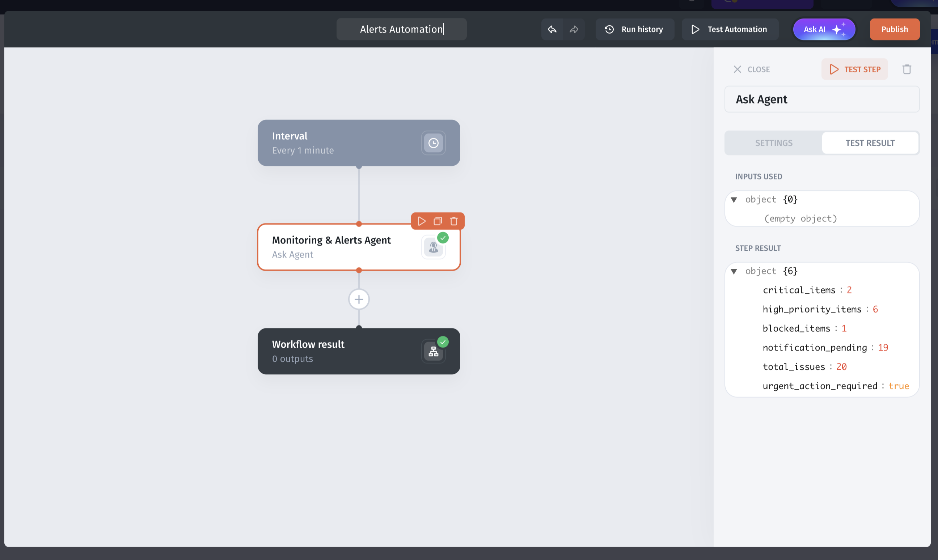Open the Ask AI assistant

(x=824, y=29)
